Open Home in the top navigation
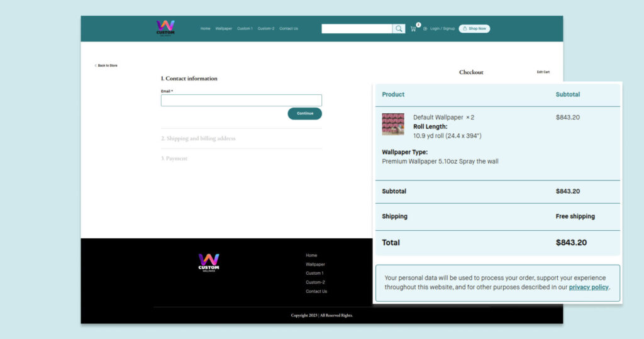Image resolution: width=644 pixels, height=339 pixels. [x=205, y=29]
